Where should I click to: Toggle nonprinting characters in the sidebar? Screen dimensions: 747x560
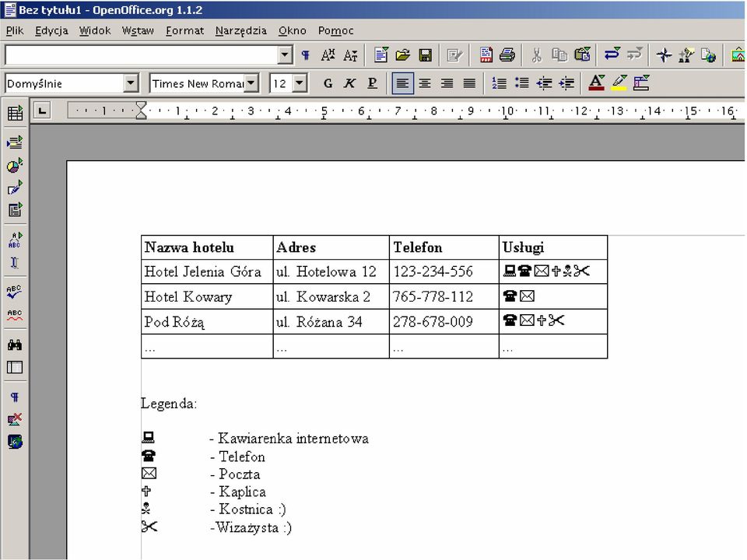click(x=15, y=397)
